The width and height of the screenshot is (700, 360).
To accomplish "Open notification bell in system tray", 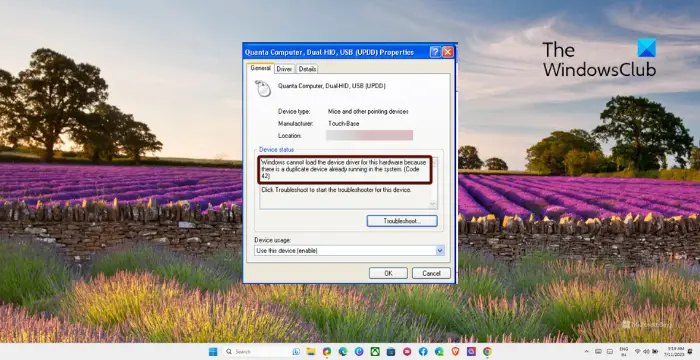I will (690, 352).
